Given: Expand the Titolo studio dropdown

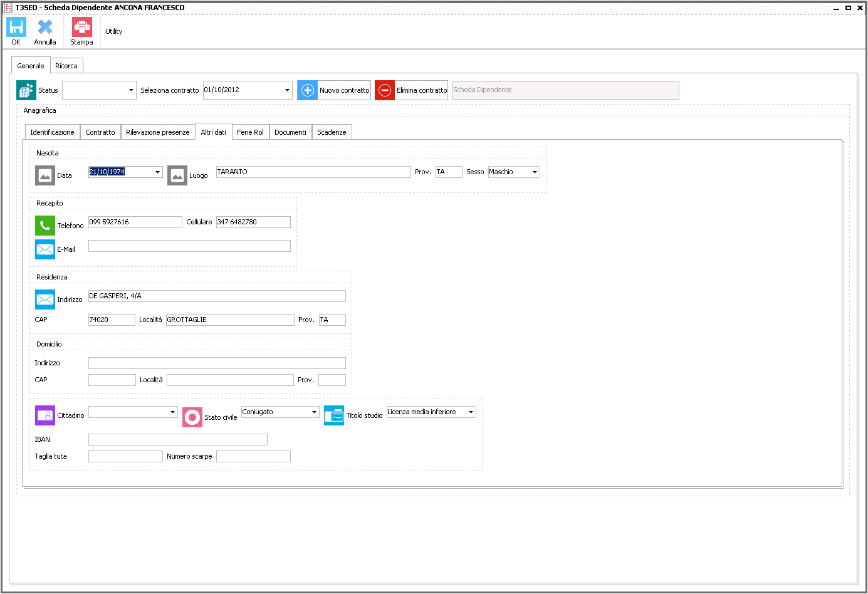Looking at the screenshot, I should pos(471,412).
